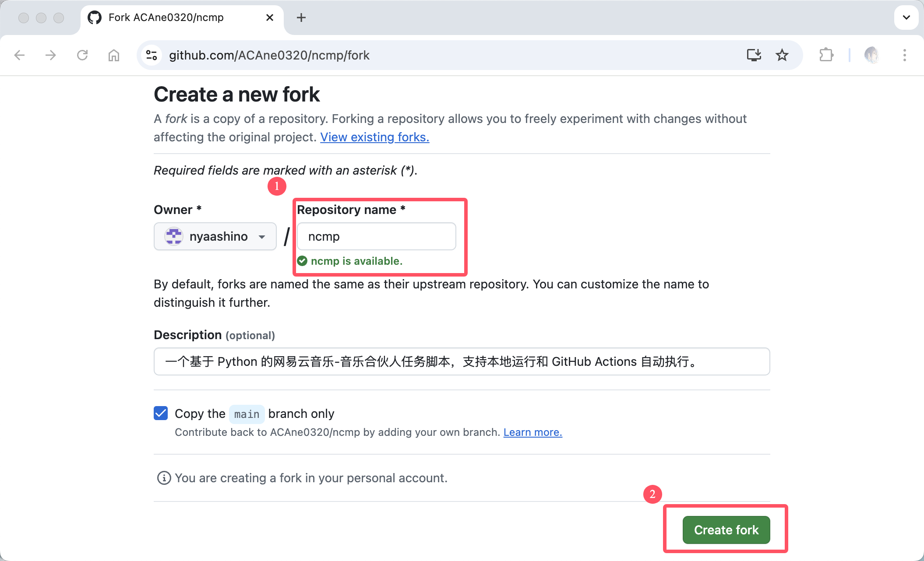Open the View existing forks link
This screenshot has width=924, height=561.
374,137
